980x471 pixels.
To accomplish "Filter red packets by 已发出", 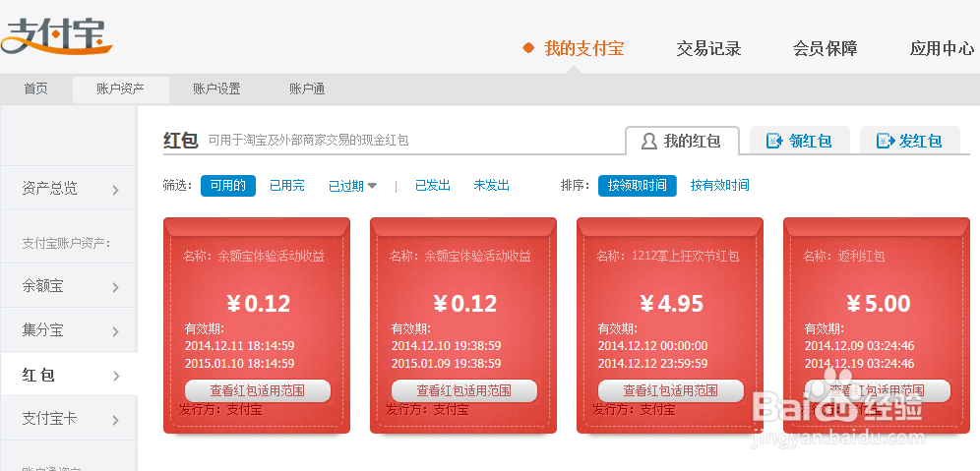I will click(433, 186).
